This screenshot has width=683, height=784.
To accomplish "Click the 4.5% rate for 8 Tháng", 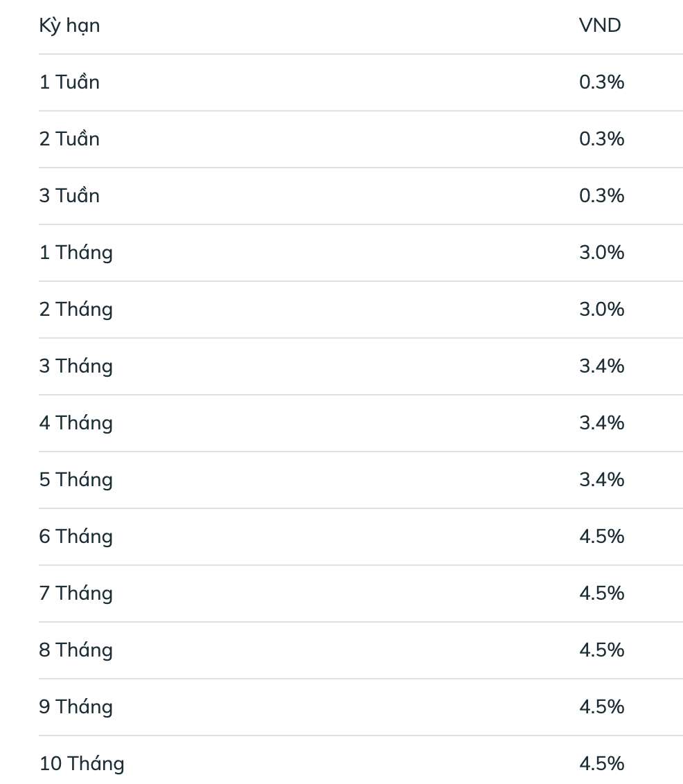I will click(601, 650).
